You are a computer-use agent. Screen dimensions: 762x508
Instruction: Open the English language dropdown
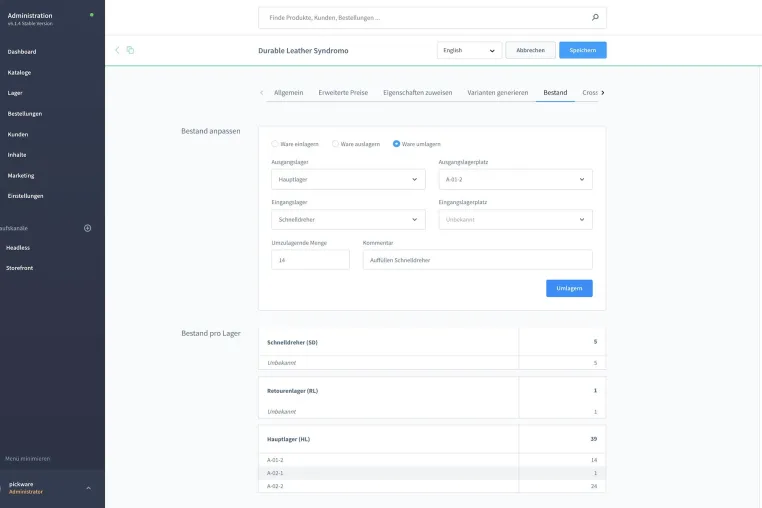469,50
